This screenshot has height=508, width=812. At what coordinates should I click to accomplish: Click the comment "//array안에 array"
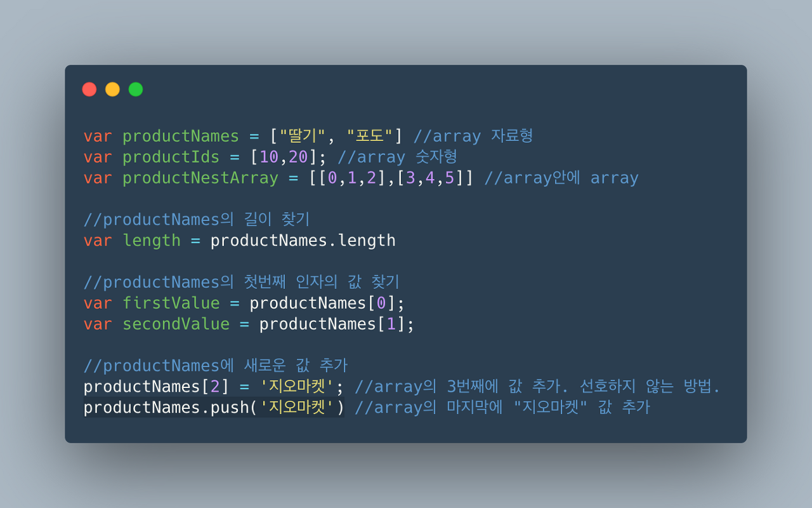tap(561, 178)
